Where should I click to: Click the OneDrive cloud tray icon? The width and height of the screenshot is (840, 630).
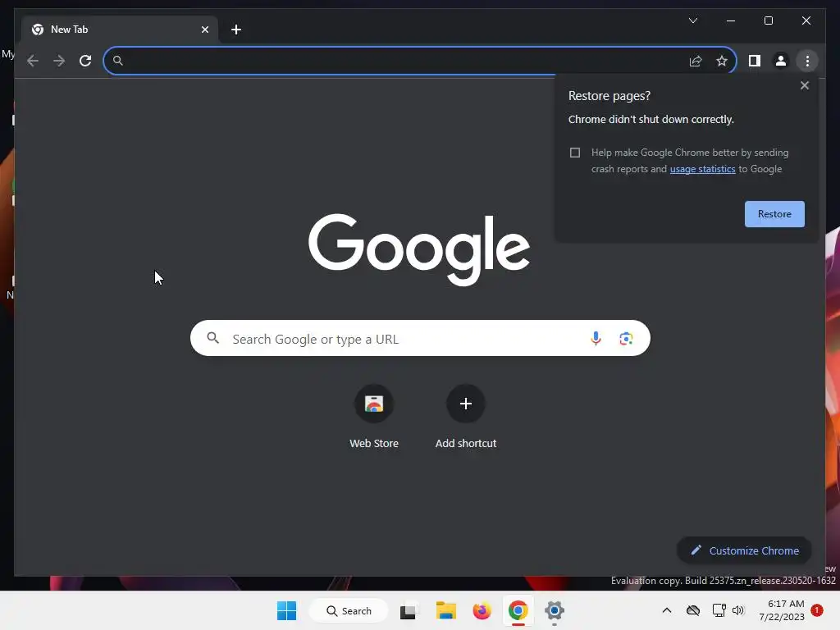click(x=692, y=610)
